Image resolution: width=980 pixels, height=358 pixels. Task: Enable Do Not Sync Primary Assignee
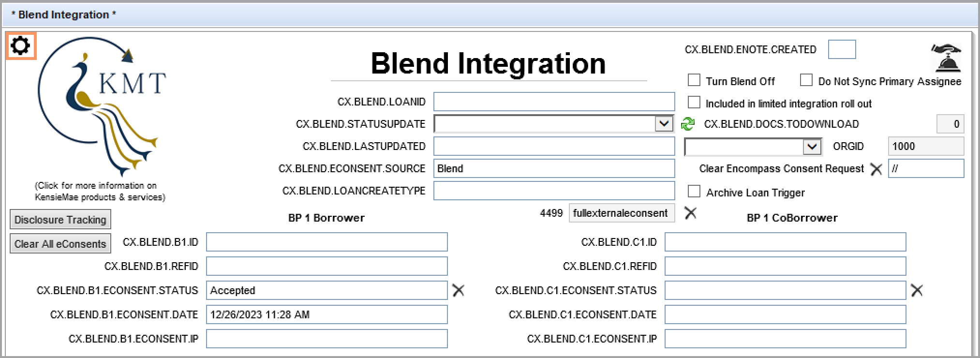click(806, 80)
